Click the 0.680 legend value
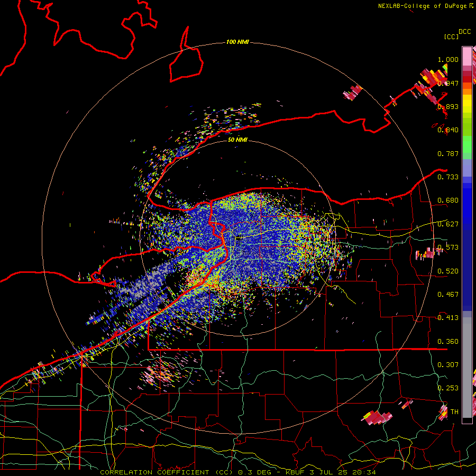 tap(448, 200)
